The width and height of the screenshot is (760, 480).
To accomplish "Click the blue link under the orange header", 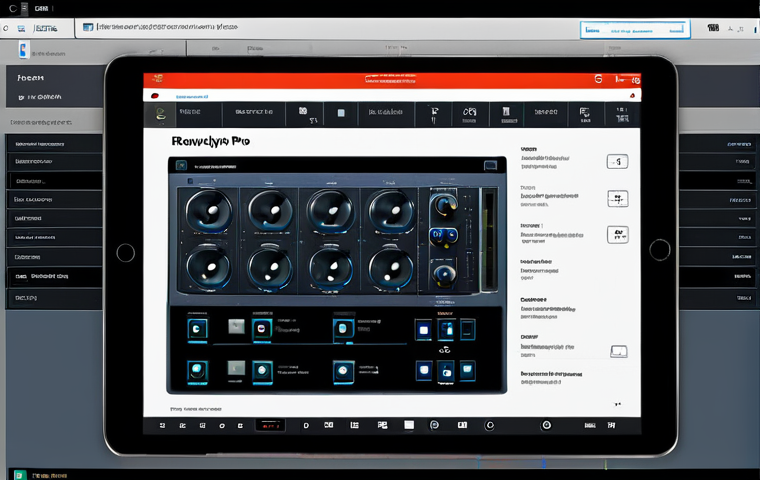I will coord(191,96).
